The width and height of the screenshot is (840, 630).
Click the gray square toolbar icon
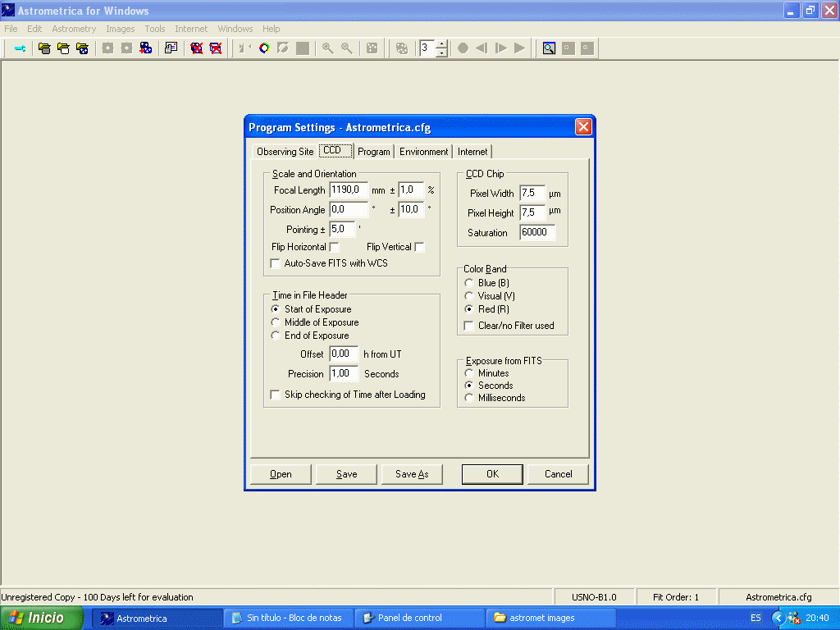[303, 48]
